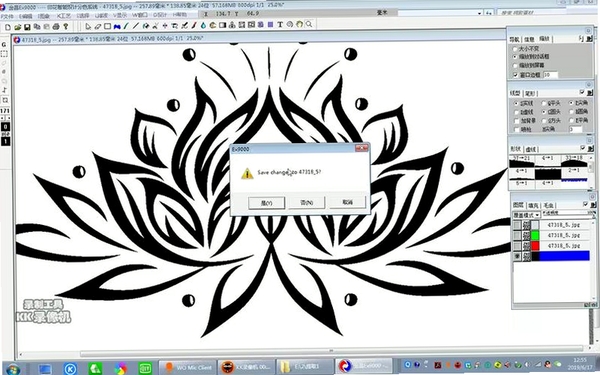Click the 取消 button in the save dialog

tap(347, 202)
